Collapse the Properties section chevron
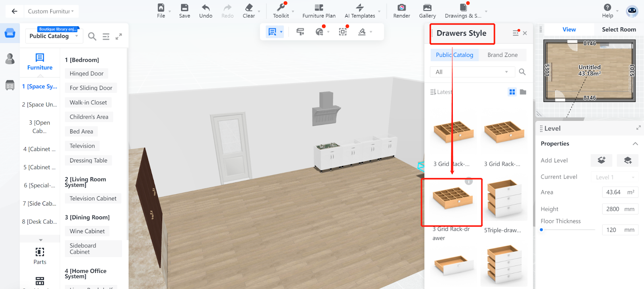 (x=635, y=143)
